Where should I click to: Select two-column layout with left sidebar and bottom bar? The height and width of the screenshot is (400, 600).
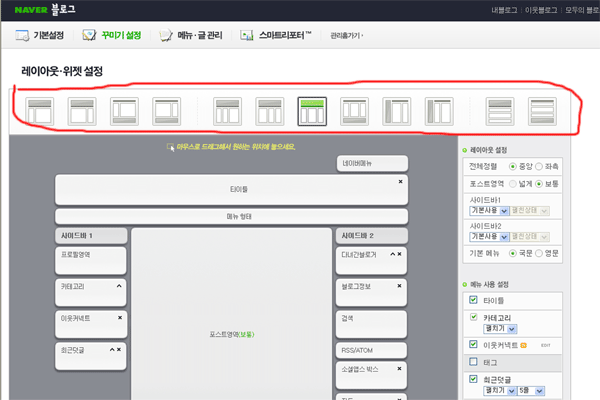point(124,111)
